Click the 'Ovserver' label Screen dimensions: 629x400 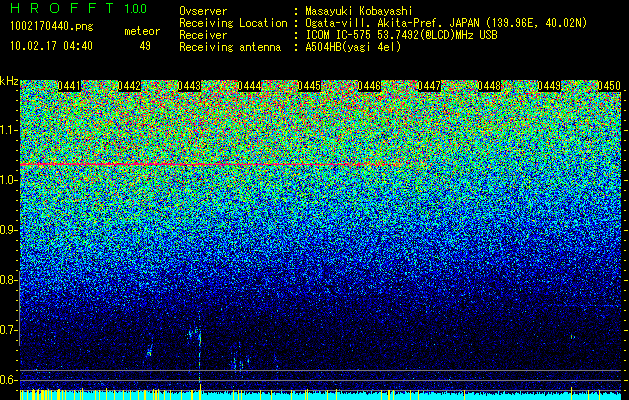click(203, 11)
